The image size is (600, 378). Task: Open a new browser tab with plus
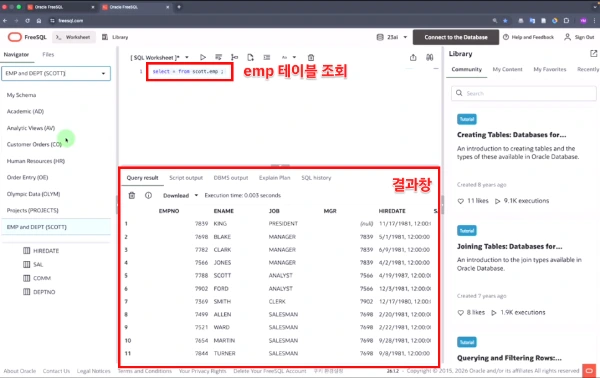(179, 7)
